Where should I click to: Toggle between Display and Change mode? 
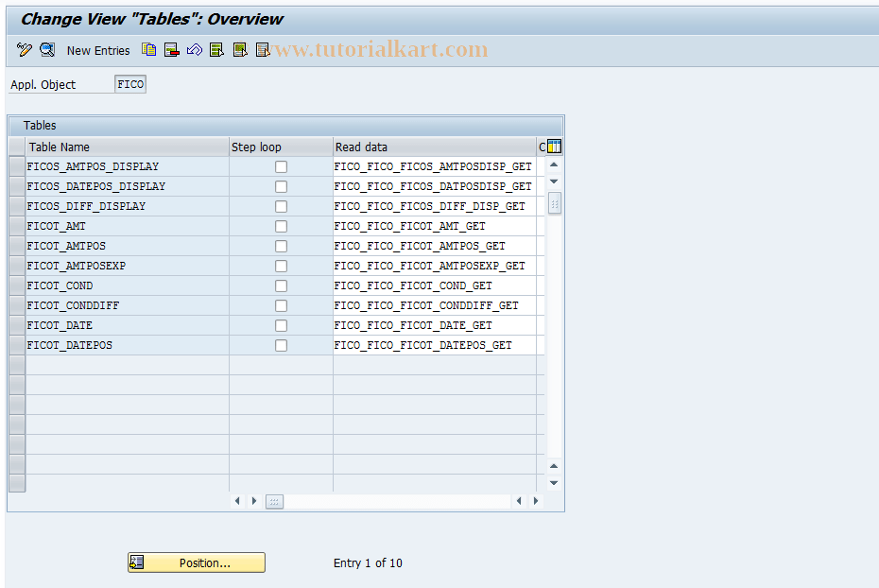click(24, 49)
